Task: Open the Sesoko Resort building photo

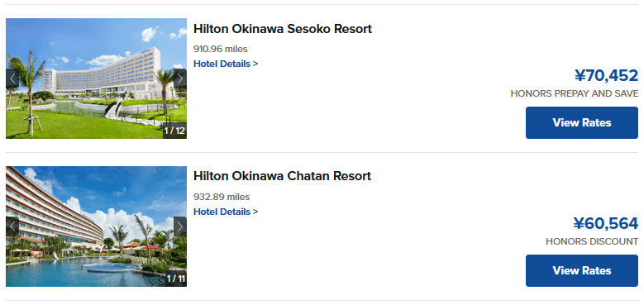Action: click(96, 79)
